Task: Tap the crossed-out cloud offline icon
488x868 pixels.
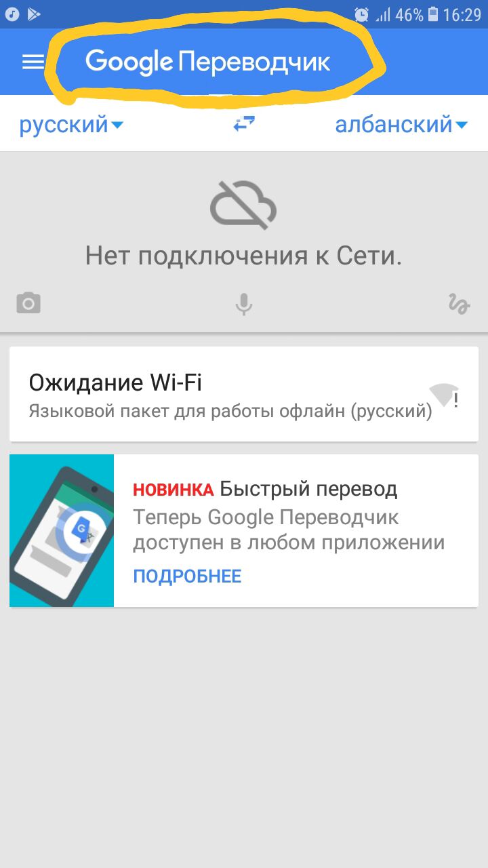Action: coord(243,204)
